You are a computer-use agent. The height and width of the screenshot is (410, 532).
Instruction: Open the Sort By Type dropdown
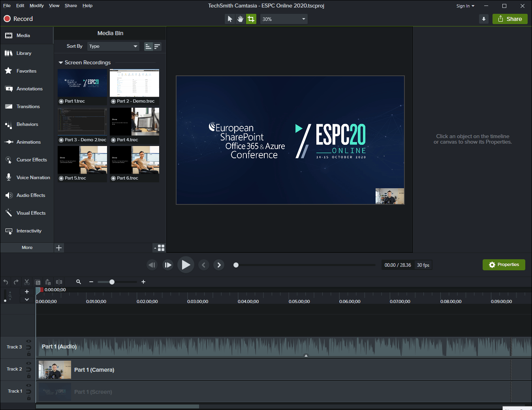tap(113, 46)
